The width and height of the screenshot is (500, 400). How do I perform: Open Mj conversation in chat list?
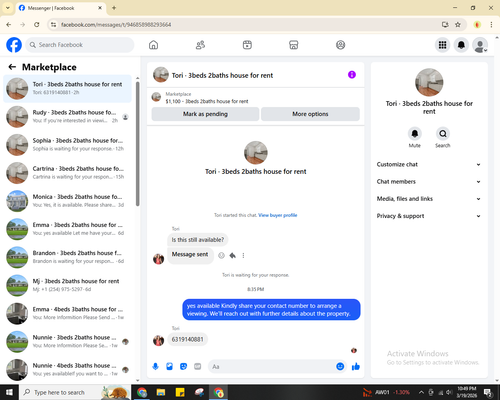click(67, 285)
